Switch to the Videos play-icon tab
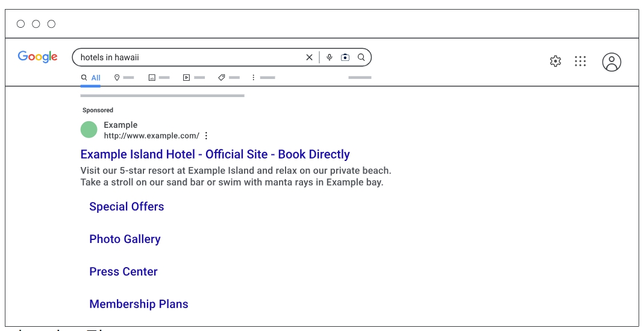The height and width of the screenshot is (331, 644). (x=193, y=77)
